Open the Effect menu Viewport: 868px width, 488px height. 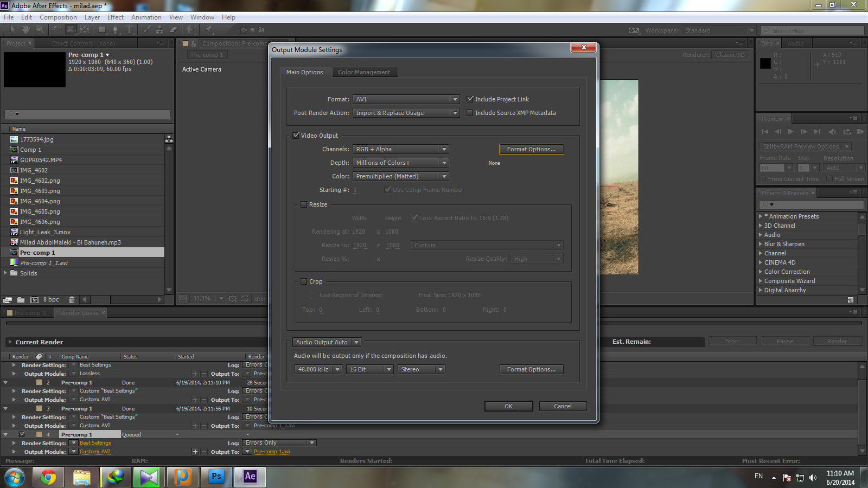click(116, 17)
